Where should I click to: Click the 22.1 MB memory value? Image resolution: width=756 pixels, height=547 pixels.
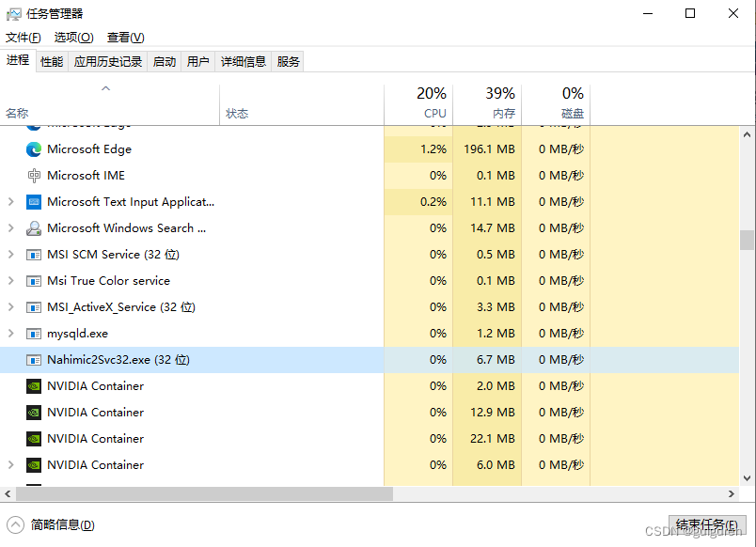tap(493, 439)
